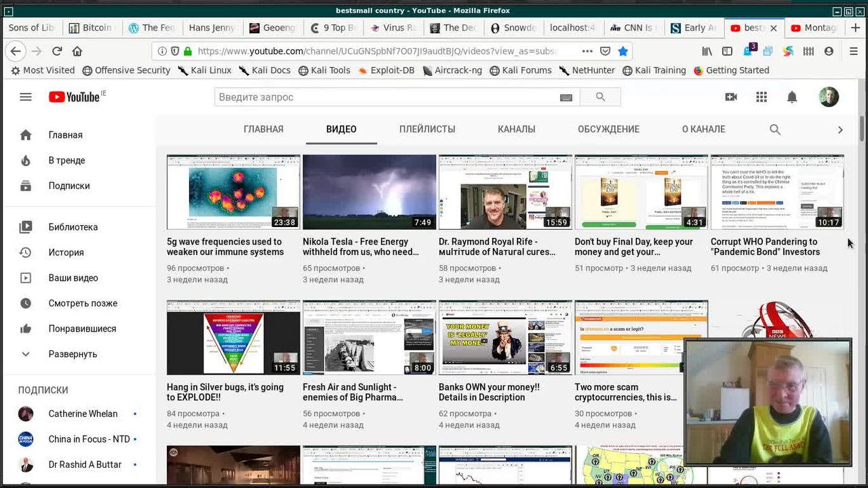868x488 pixels.
Task: Bookmark star icon in the address bar
Action: pyautogui.click(x=623, y=51)
